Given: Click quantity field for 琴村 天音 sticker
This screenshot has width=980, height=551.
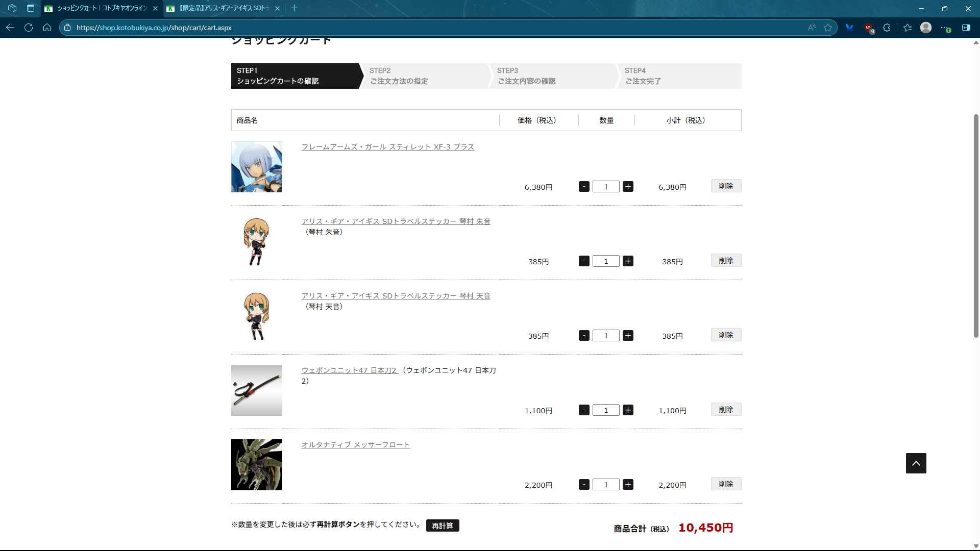Looking at the screenshot, I should click(606, 336).
